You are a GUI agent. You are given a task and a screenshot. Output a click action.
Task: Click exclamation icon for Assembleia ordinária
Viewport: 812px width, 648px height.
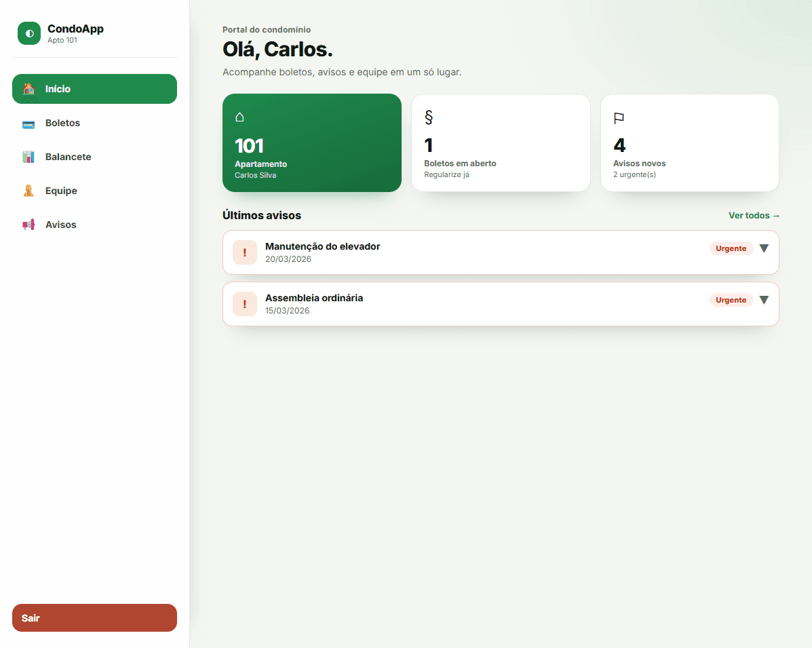245,304
